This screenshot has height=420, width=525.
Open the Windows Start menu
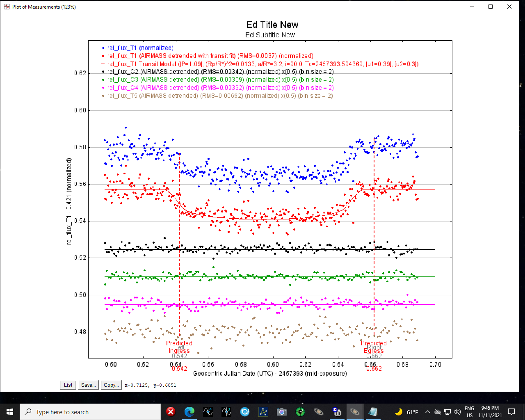[10, 411]
